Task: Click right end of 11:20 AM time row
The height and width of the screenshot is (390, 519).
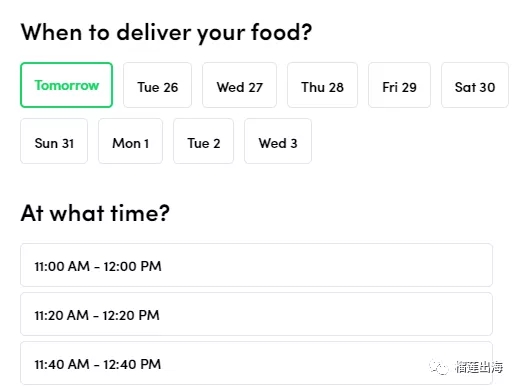Action: (x=473, y=314)
